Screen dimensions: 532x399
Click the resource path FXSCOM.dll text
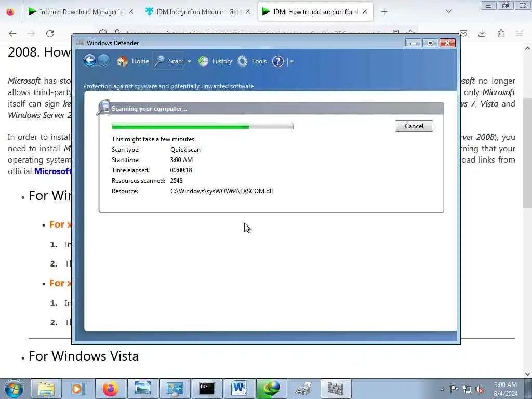pos(221,191)
